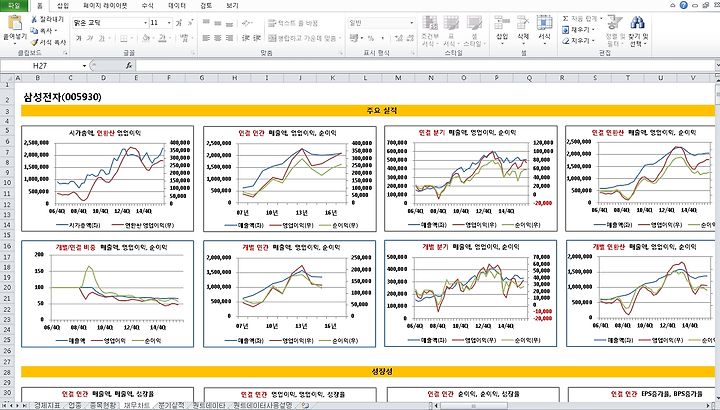Open the number format (표시 형식) dialog launcher
720x410 pixels.
click(414, 53)
